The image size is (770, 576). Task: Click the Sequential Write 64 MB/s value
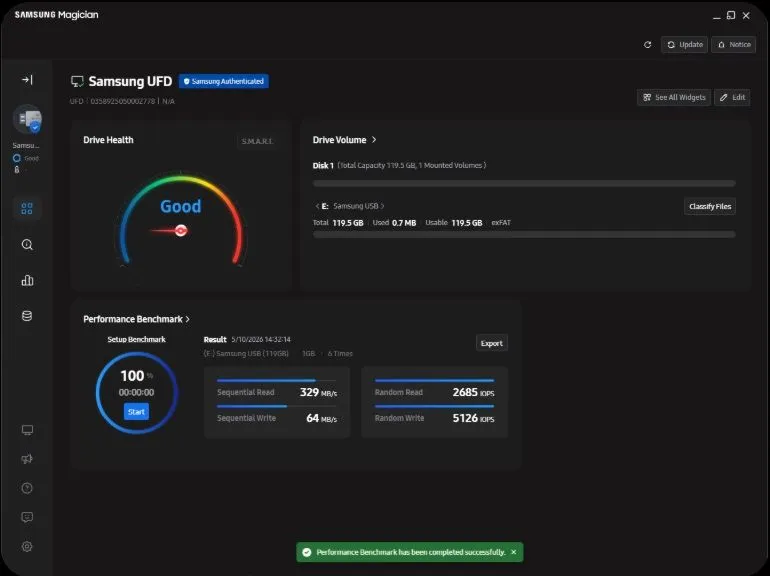click(x=322, y=418)
